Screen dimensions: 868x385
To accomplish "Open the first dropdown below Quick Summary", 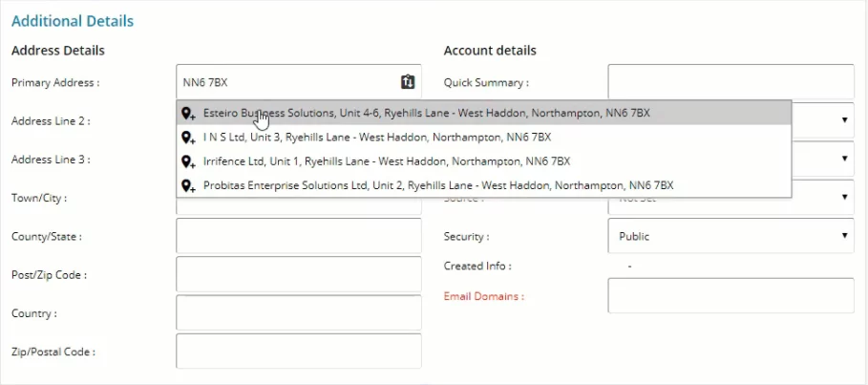I will tap(822, 120).
